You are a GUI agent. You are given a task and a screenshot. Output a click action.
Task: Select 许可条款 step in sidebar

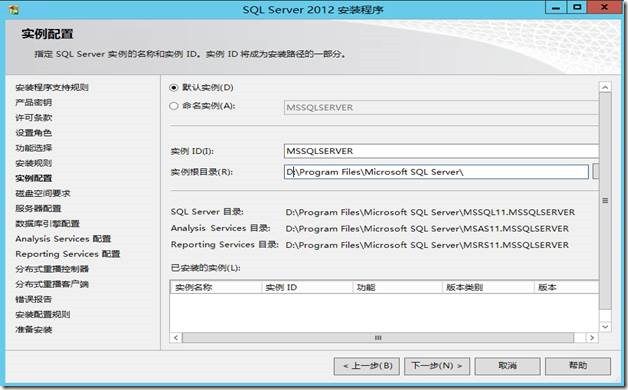[34, 118]
